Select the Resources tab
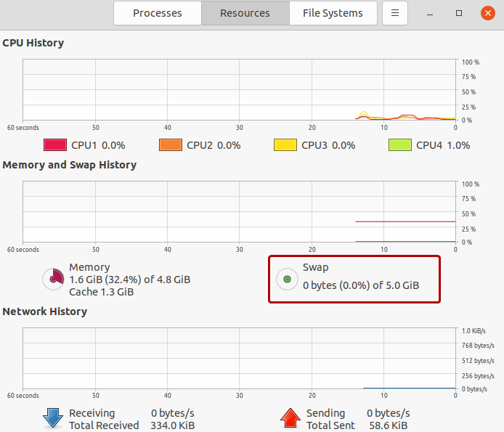The width and height of the screenshot is (504, 432). [245, 13]
